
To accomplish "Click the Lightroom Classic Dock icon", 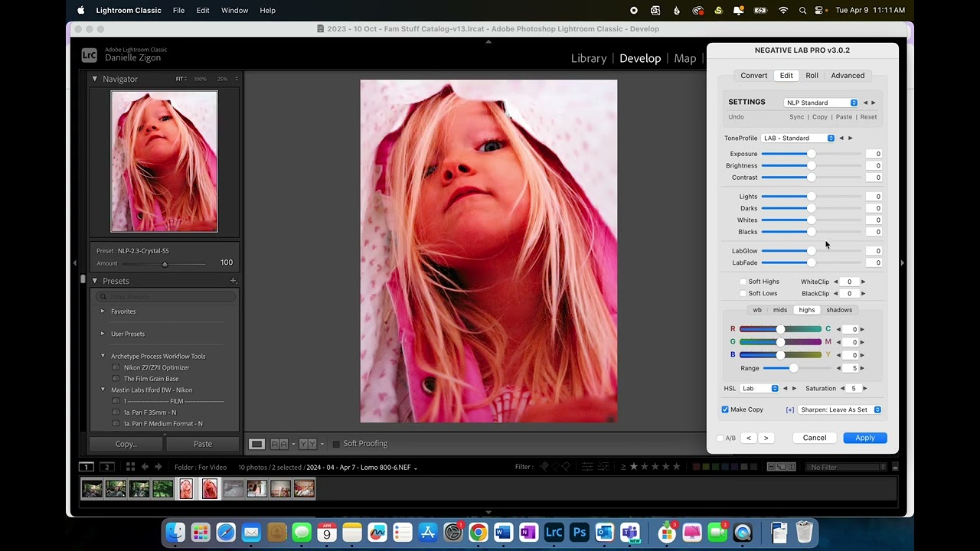I will pos(554,532).
